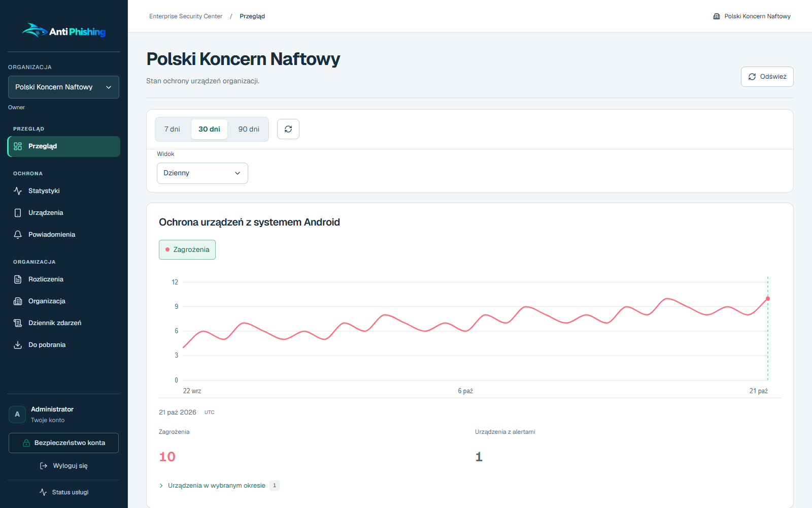Image resolution: width=812 pixels, height=508 pixels.
Task: Select the 7 dni range
Action: click(x=172, y=129)
